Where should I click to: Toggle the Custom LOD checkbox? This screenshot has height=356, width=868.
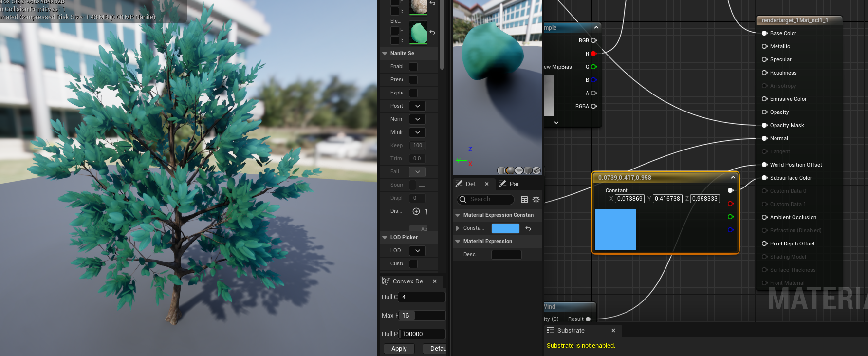tap(413, 264)
